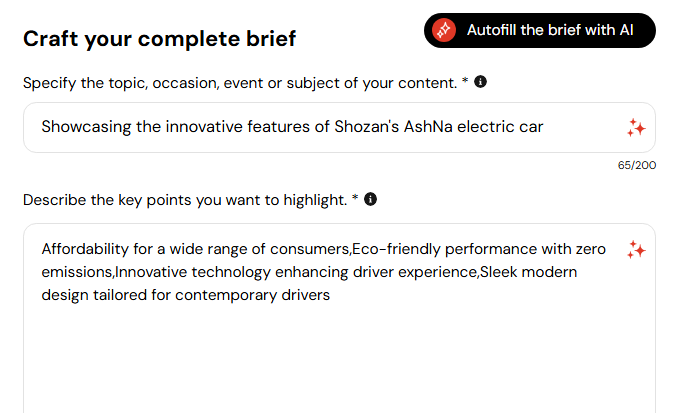Click the word emissions in key points
The image size is (681, 413).
click(77, 272)
